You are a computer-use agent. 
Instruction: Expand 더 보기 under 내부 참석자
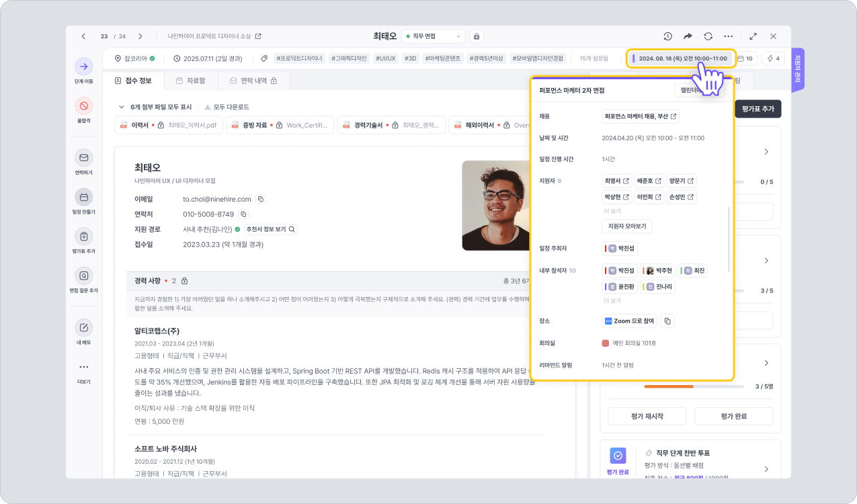point(611,300)
